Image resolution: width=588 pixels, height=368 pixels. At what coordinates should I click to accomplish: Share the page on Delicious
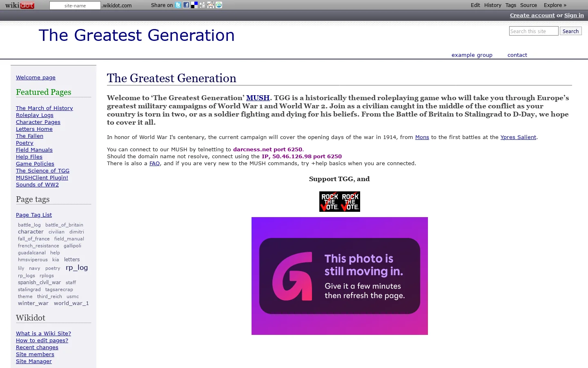click(194, 5)
